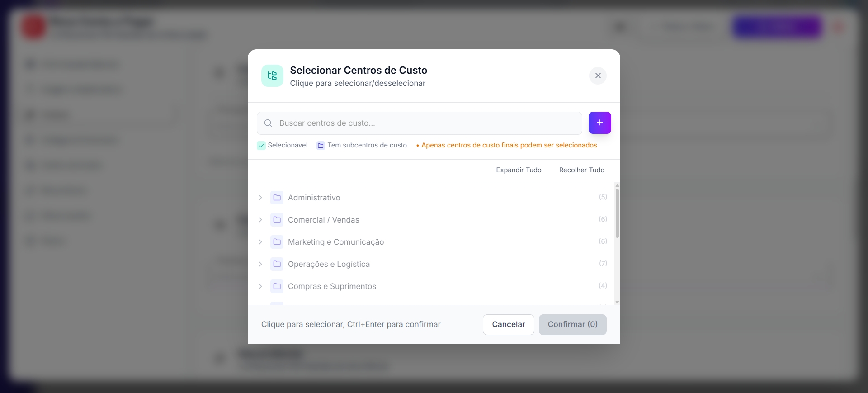Viewport: 868px width, 393px height.
Task: Click the cost center tree header icon
Action: click(x=272, y=76)
